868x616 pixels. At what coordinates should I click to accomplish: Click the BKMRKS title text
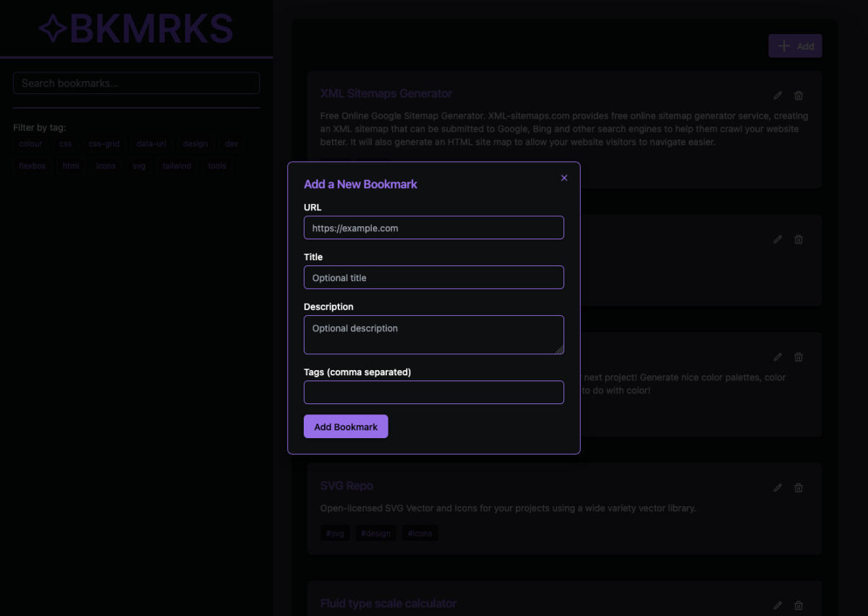pos(151,29)
